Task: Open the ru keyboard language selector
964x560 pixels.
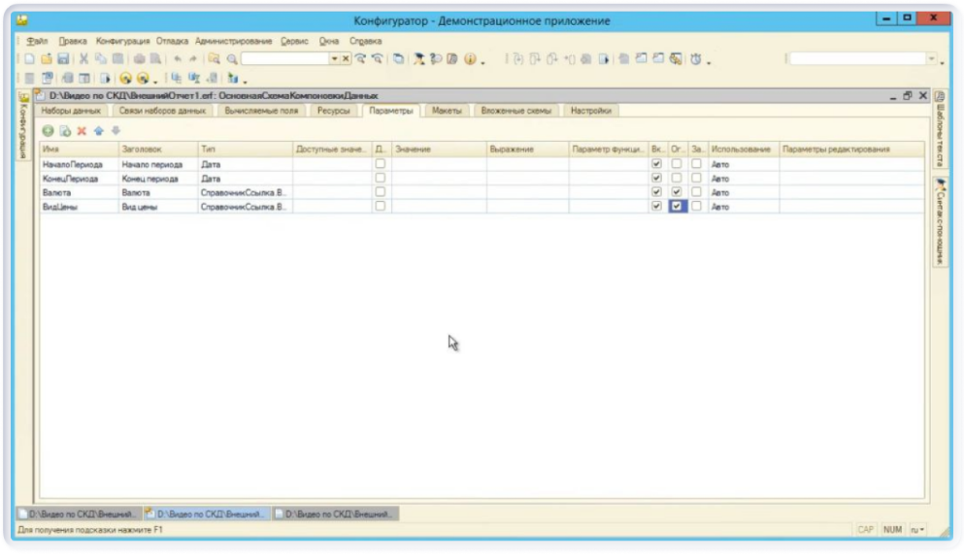Action: tap(916, 530)
